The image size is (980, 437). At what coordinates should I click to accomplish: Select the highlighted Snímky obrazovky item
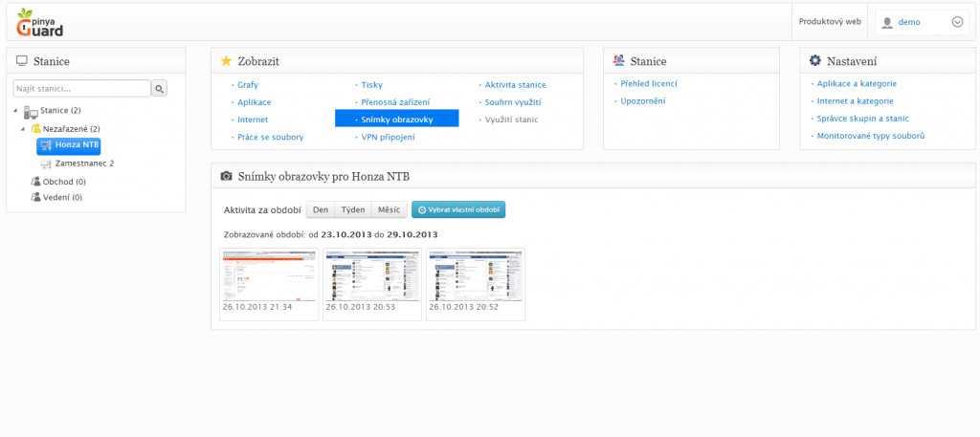(397, 119)
